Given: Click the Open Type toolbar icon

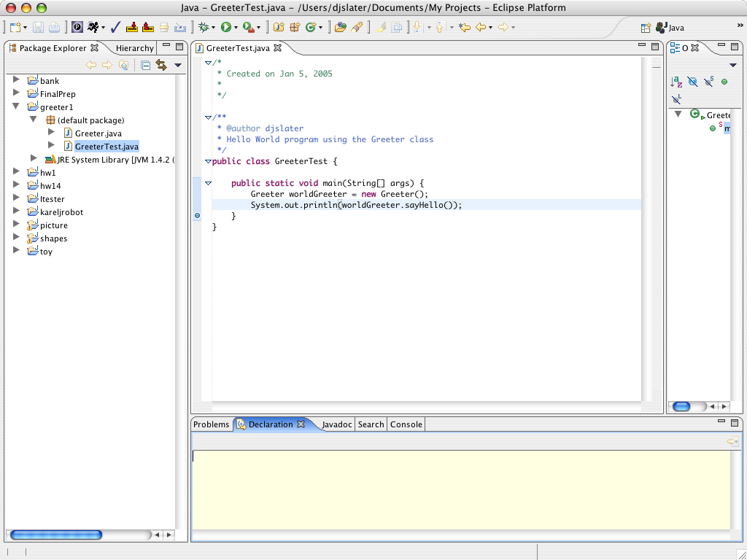Looking at the screenshot, I should [340, 28].
